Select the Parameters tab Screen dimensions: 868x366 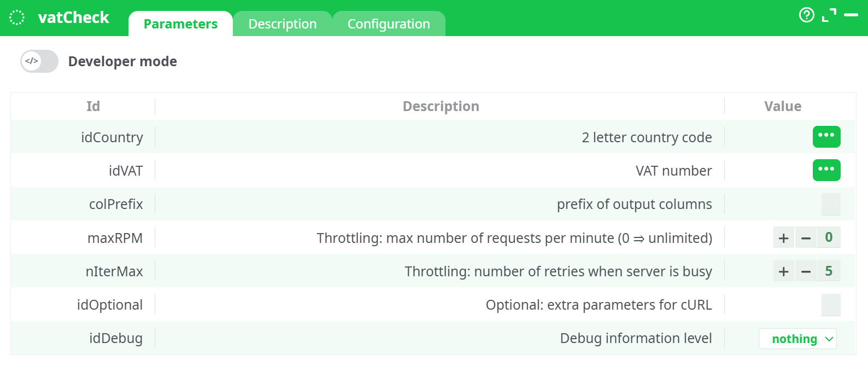tap(180, 24)
